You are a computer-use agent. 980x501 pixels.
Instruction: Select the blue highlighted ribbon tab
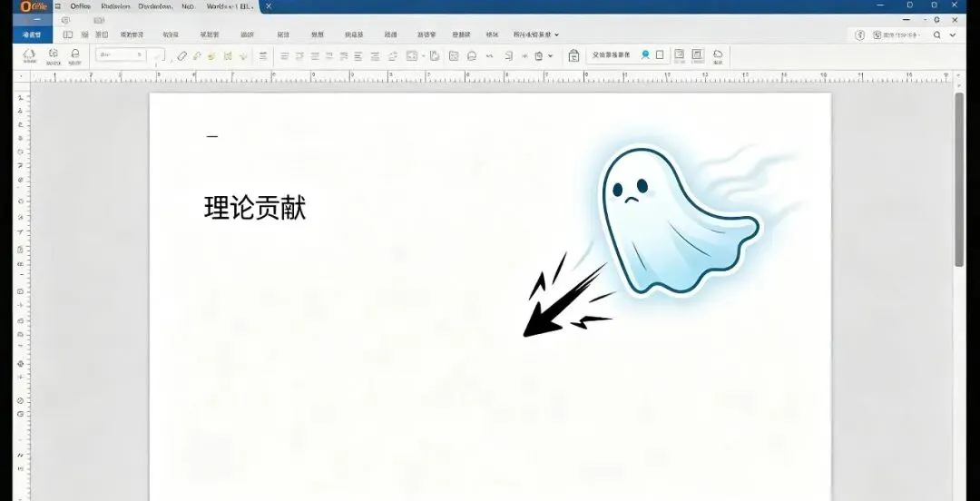click(32, 35)
